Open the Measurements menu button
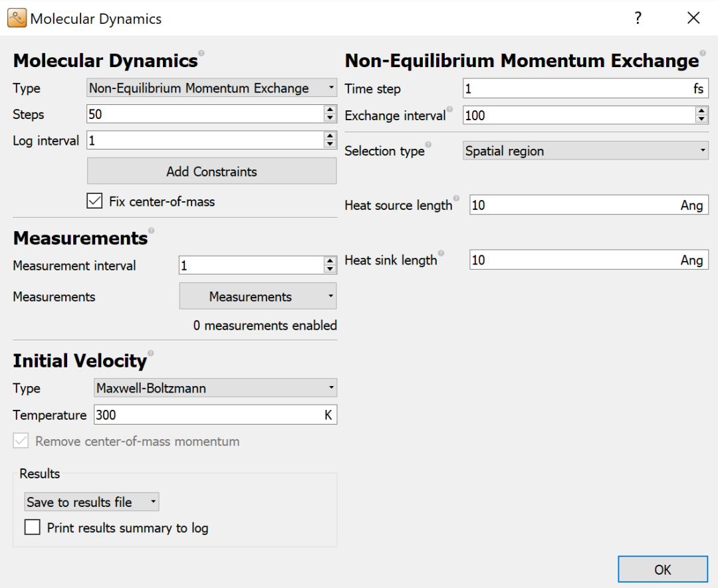The width and height of the screenshot is (718, 588). [x=257, y=297]
